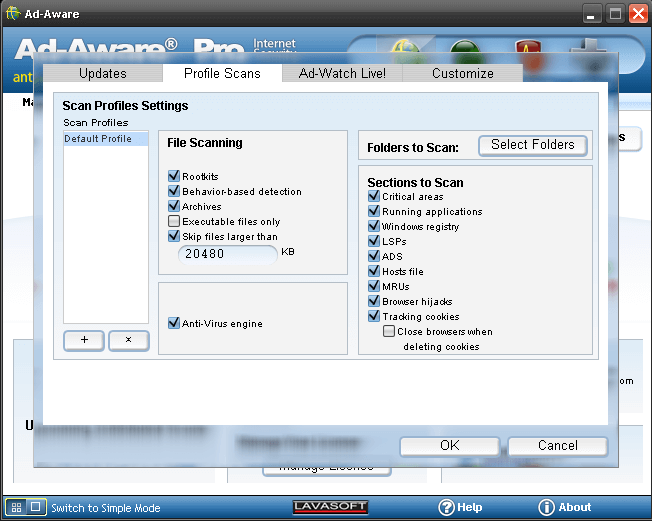The height and width of the screenshot is (521, 652).
Task: Toggle ADS checkbox
Action: pos(374,256)
